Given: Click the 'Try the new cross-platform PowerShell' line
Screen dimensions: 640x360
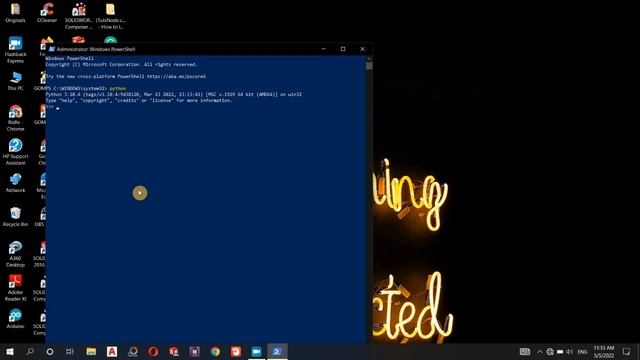Looking at the screenshot, I should [x=126, y=76].
